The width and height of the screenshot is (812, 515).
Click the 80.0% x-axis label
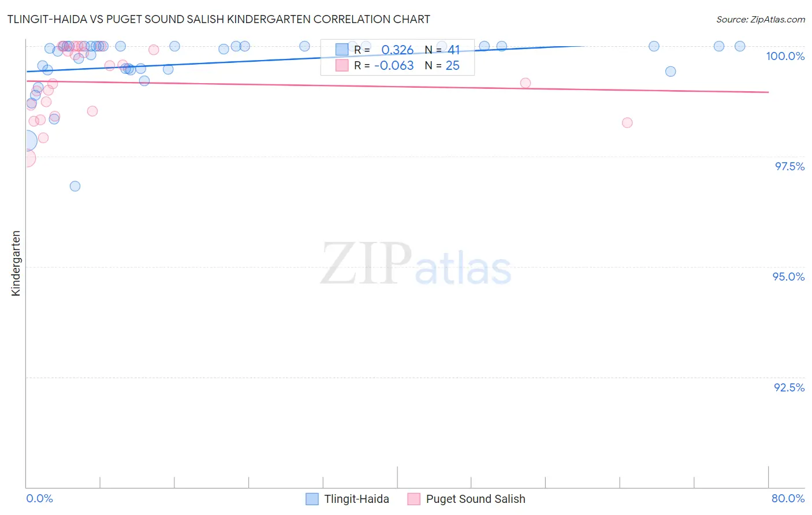click(788, 498)
